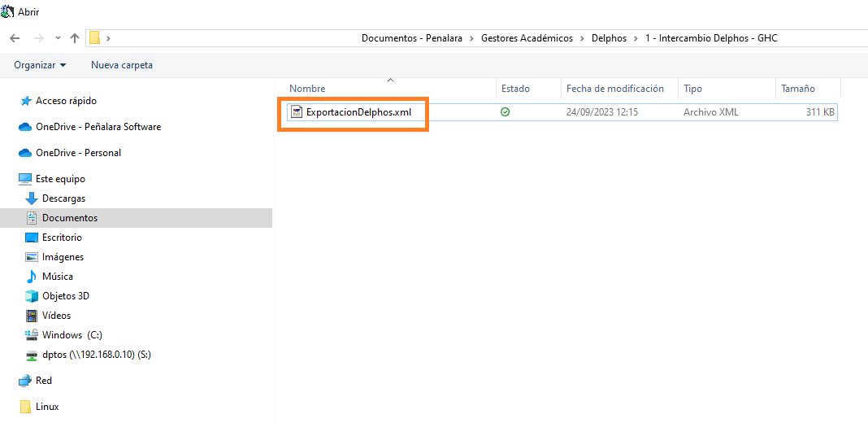The height and width of the screenshot is (423, 868).
Task: Open the Música folder icon
Action: (x=32, y=277)
